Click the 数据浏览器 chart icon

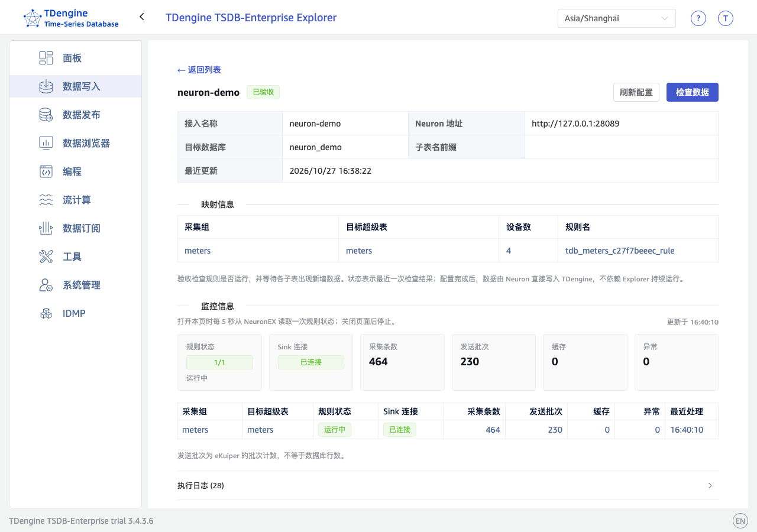[x=46, y=143]
